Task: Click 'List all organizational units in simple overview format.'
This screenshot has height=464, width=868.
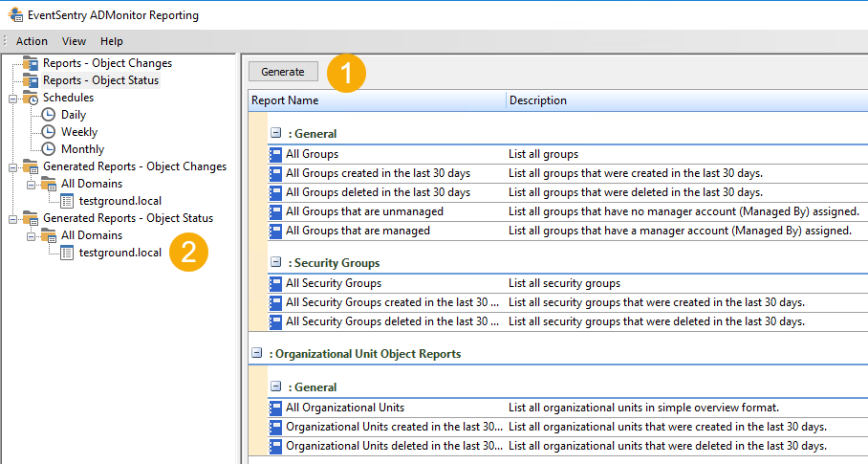Action: [x=643, y=409]
